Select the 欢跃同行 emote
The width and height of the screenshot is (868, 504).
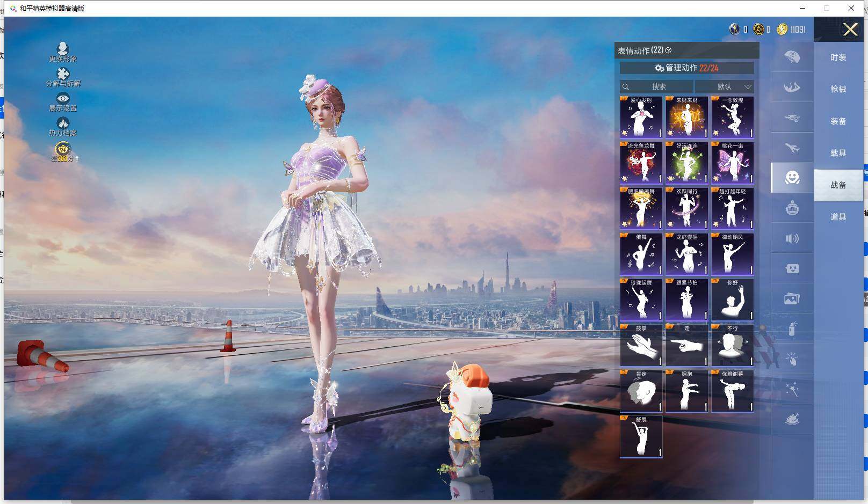(x=686, y=208)
